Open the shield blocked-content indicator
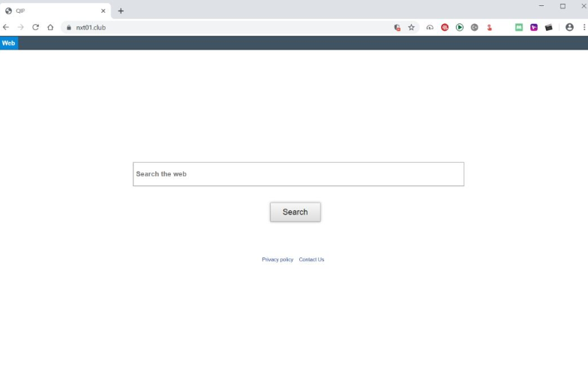 pos(397,27)
